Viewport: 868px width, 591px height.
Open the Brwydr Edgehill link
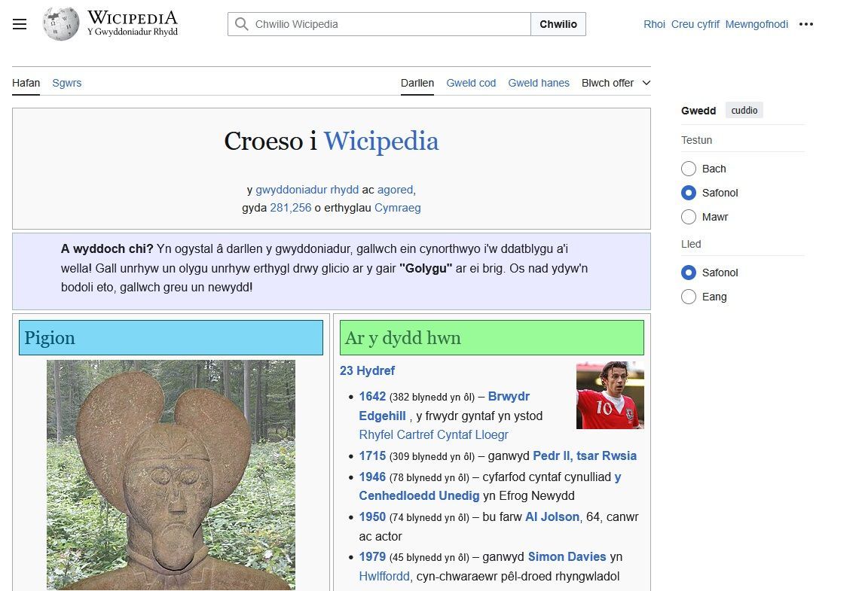click(x=444, y=407)
